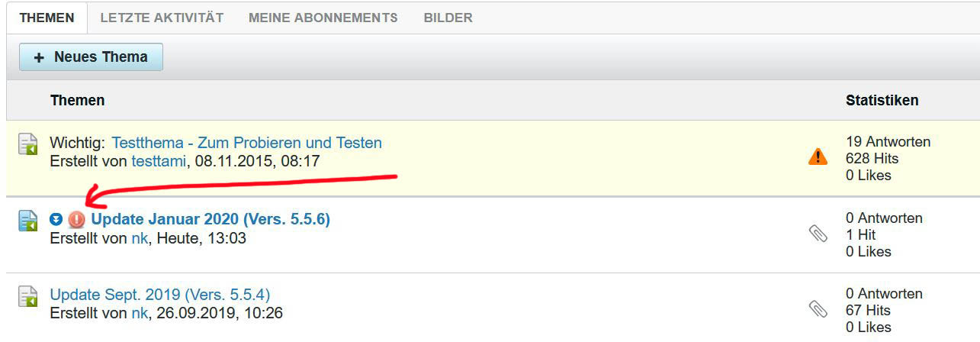Open nk profile on the Update Januar topic
Screen dimensions: 980x342
point(140,238)
